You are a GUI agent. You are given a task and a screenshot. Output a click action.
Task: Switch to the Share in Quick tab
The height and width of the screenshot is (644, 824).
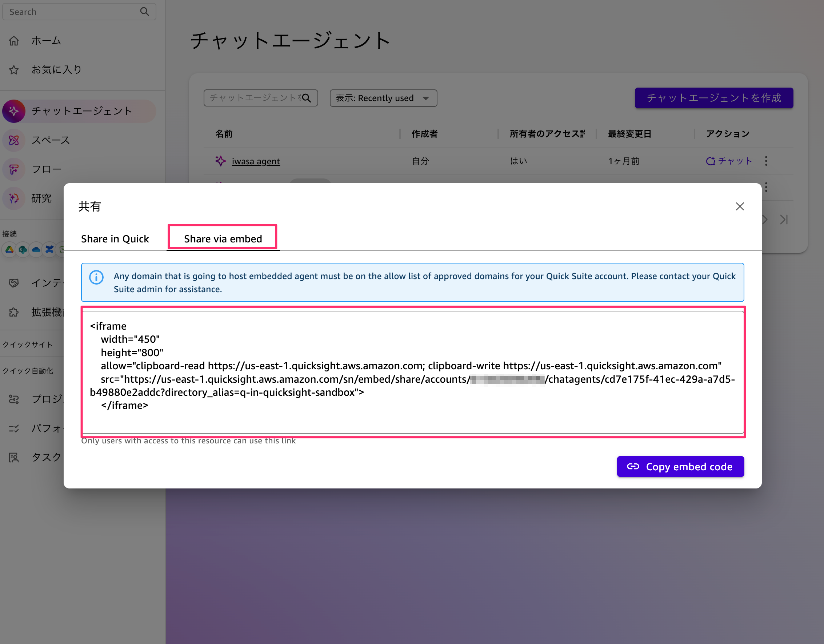tap(115, 238)
